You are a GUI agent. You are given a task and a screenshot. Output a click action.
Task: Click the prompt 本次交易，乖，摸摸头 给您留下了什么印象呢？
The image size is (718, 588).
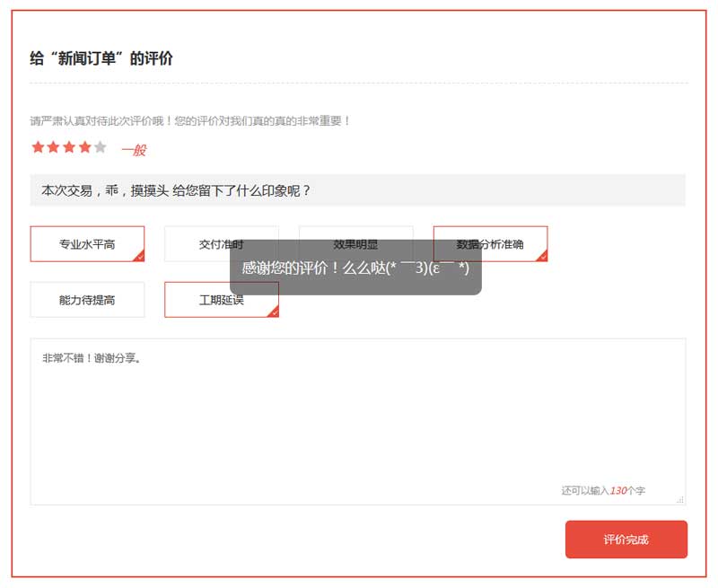coord(176,190)
